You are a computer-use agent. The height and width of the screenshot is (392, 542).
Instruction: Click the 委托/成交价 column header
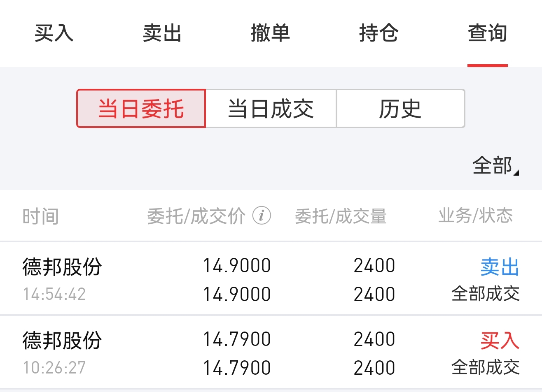click(196, 216)
